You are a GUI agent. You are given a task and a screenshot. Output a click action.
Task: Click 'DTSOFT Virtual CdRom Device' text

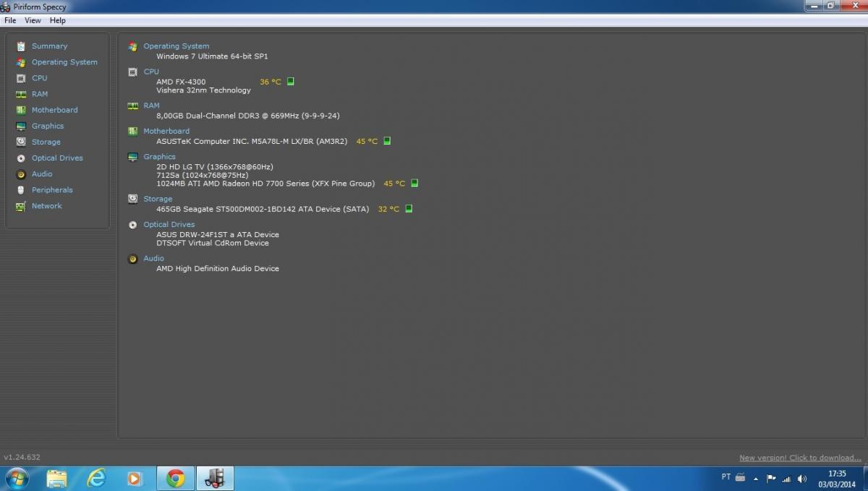click(212, 243)
